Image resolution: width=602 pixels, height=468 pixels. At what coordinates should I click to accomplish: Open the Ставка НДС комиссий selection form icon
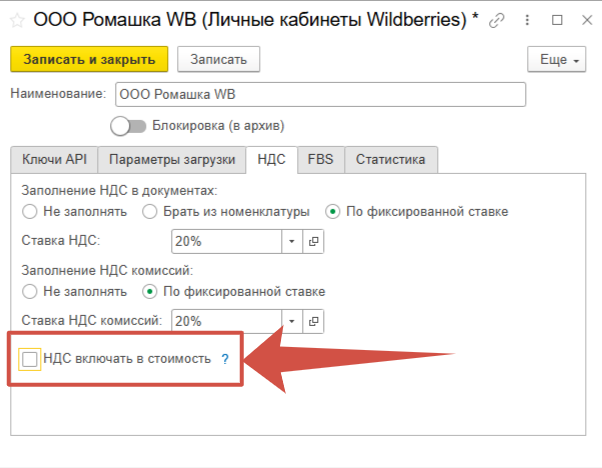[313, 321]
